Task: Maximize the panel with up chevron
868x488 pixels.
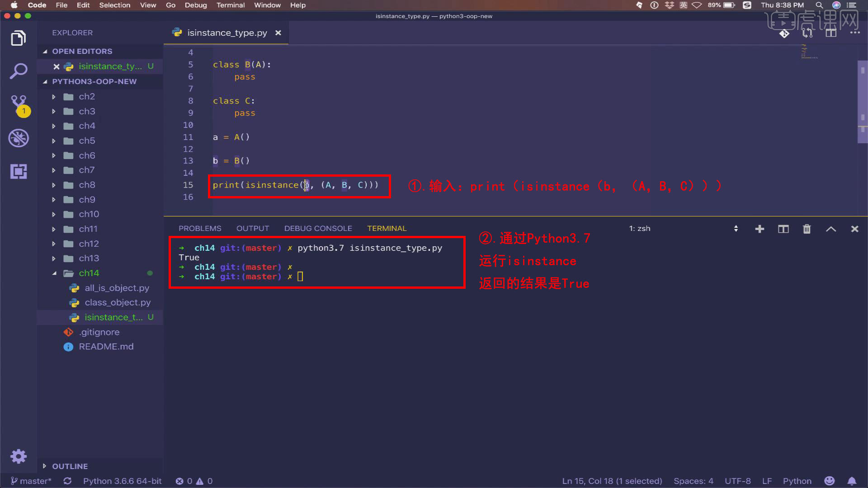Action: pyautogui.click(x=831, y=229)
